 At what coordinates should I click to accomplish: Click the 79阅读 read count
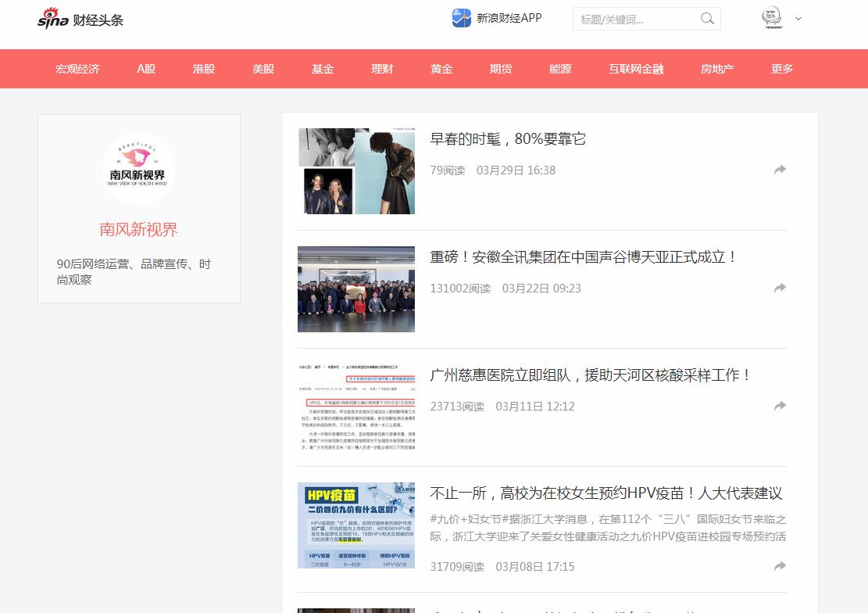(448, 170)
